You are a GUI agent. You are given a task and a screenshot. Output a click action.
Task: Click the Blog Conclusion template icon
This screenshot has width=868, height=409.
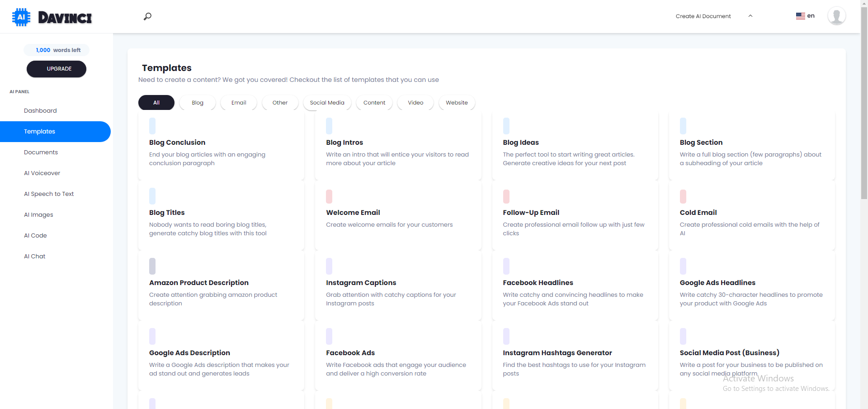[152, 126]
